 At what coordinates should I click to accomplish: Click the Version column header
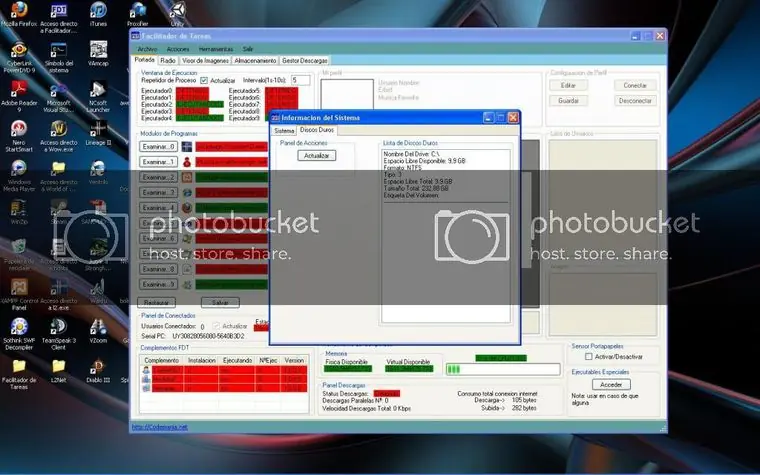coord(294,361)
